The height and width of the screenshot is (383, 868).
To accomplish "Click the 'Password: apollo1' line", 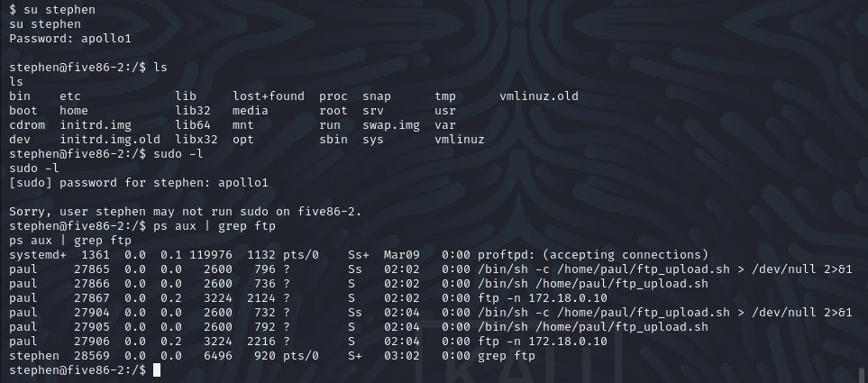I will pos(70,39).
